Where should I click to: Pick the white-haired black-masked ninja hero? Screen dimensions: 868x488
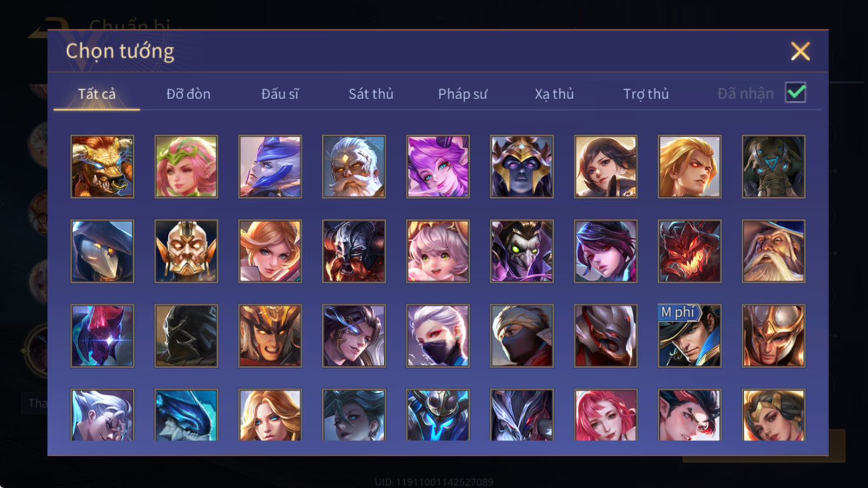coord(438,336)
